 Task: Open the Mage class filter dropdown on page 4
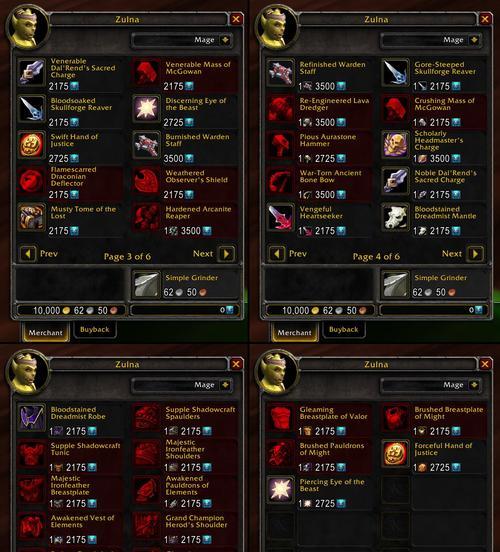pyautogui.click(x=474, y=40)
